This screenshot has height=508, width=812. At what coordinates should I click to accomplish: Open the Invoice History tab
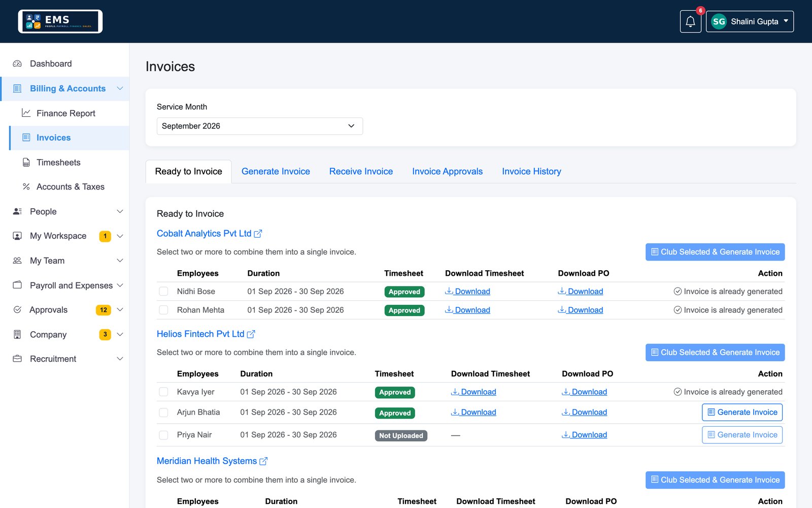[x=531, y=172]
